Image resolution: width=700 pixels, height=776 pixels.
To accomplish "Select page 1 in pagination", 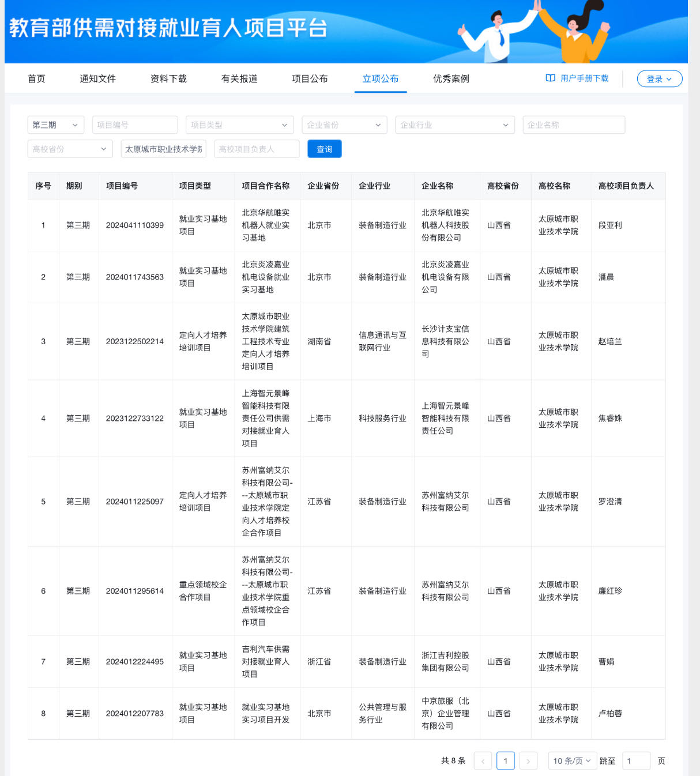I will click(x=505, y=761).
